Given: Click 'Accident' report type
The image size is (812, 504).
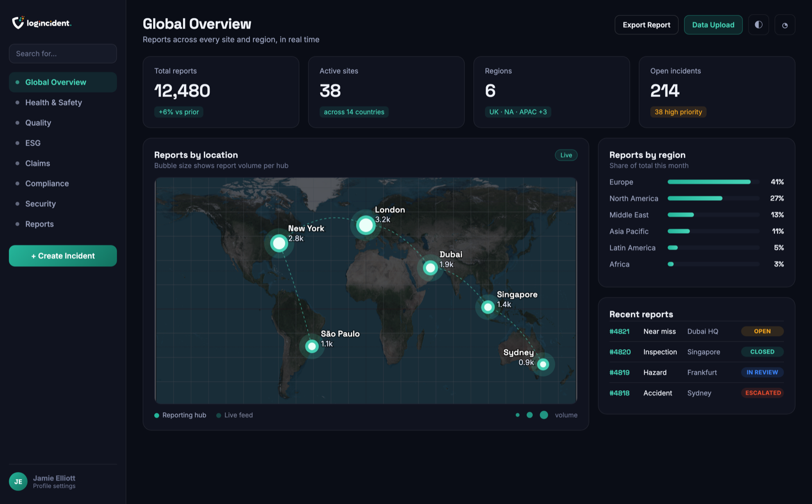Looking at the screenshot, I should (x=658, y=393).
